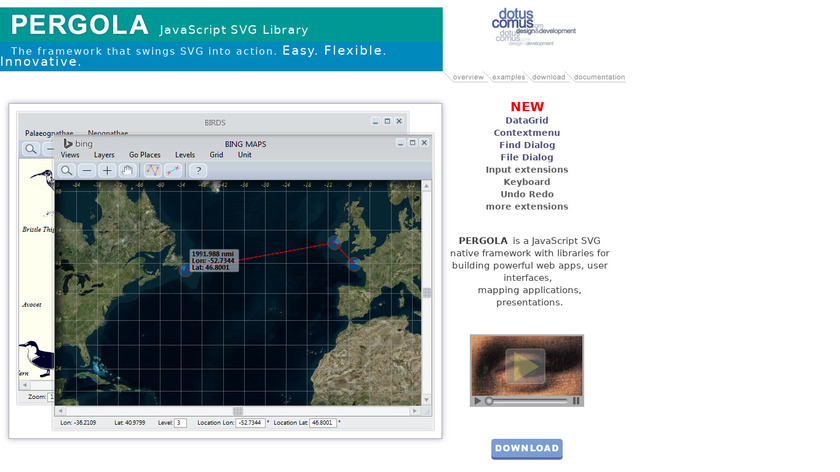The height and width of the screenshot is (472, 840).
Task: Maximize the BIRDS window
Action: pyautogui.click(x=387, y=122)
